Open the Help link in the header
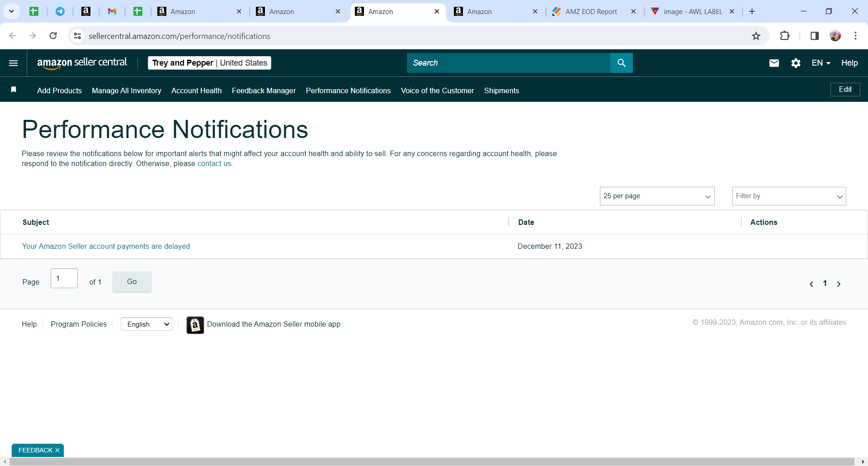The image size is (868, 466). click(849, 63)
